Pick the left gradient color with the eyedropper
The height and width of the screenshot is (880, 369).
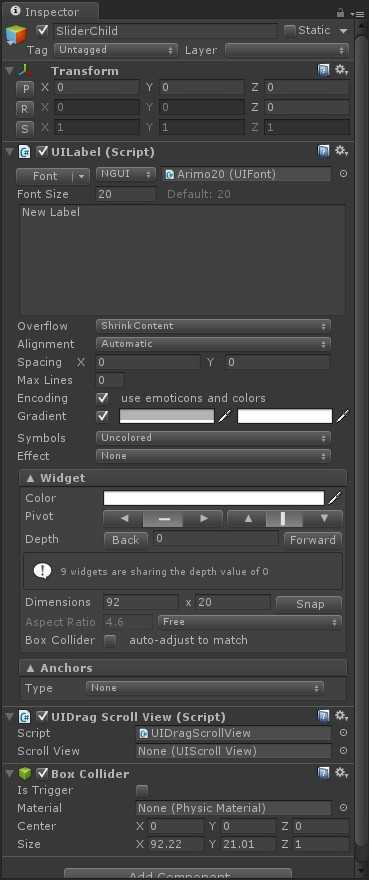tap(225, 416)
